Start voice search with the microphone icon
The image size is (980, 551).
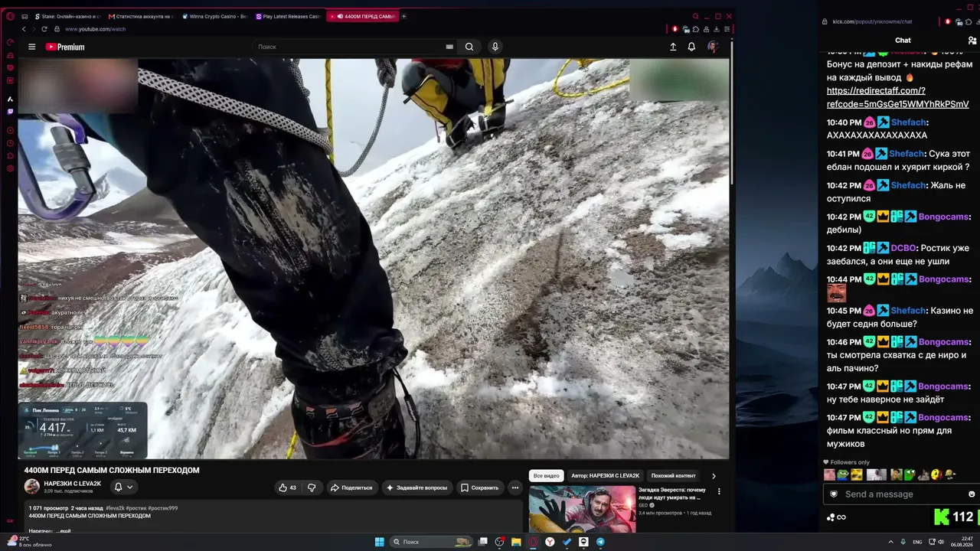[x=495, y=47]
